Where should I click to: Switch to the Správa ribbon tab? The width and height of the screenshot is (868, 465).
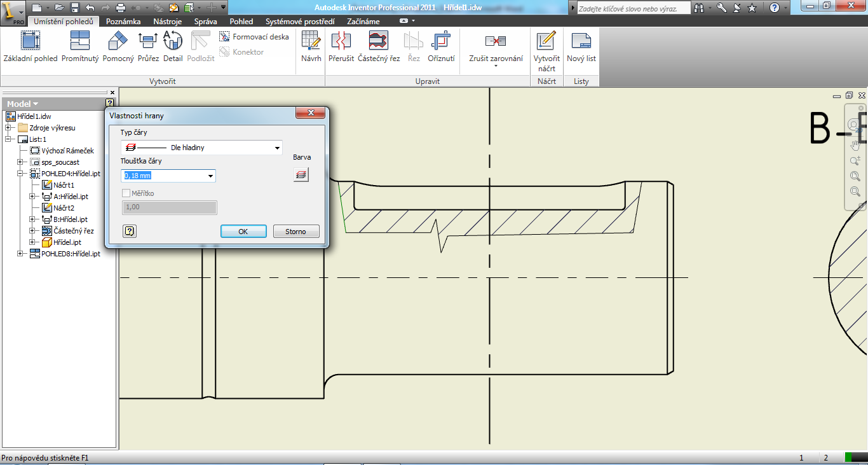coord(206,21)
